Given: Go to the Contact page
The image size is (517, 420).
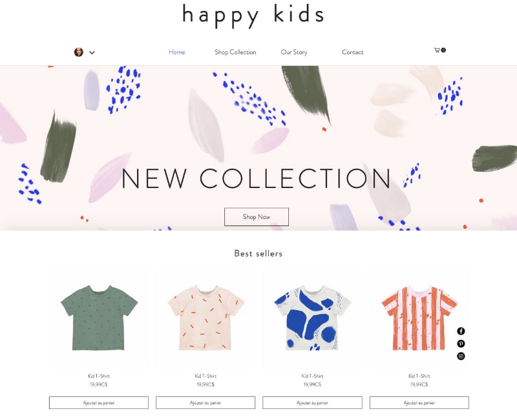Looking at the screenshot, I should pos(353,52).
